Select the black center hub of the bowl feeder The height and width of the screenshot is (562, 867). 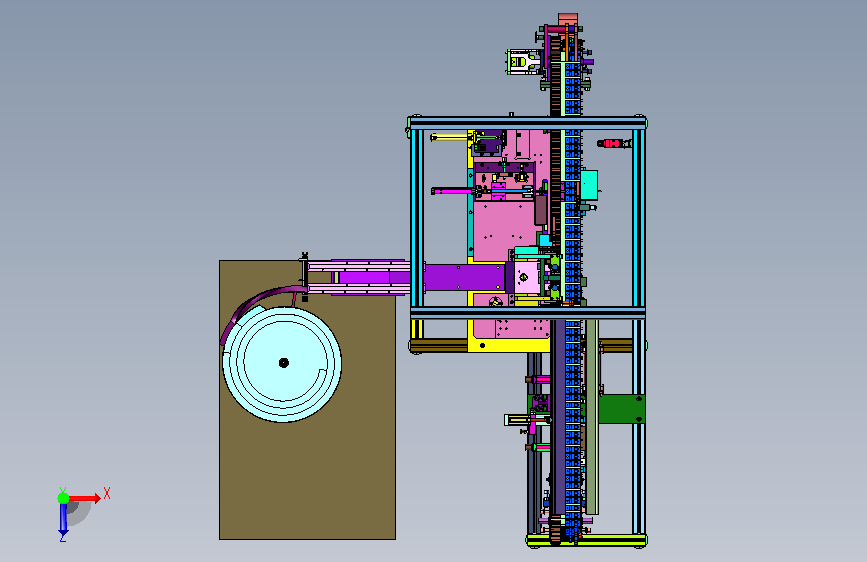tap(284, 363)
